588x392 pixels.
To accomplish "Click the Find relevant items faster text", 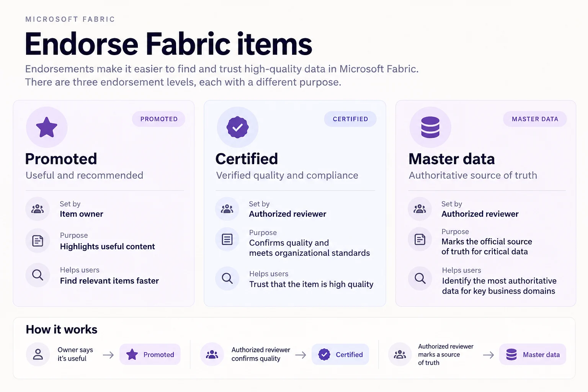I will pos(109,281).
